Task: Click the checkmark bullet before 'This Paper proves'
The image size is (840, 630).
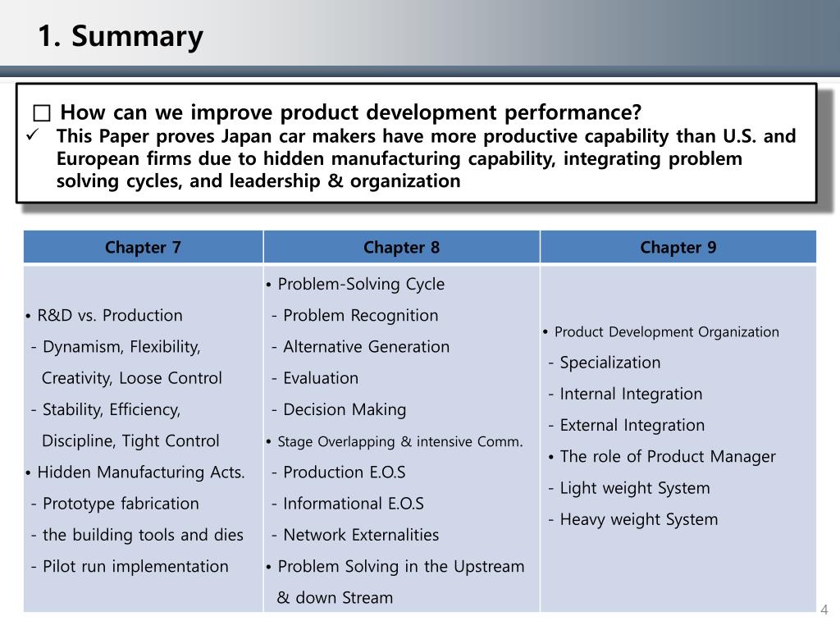Action: pyautogui.click(x=33, y=135)
